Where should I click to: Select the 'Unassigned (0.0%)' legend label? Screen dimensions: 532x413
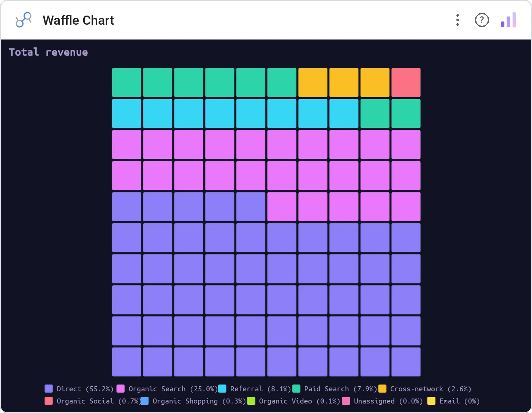388,401
